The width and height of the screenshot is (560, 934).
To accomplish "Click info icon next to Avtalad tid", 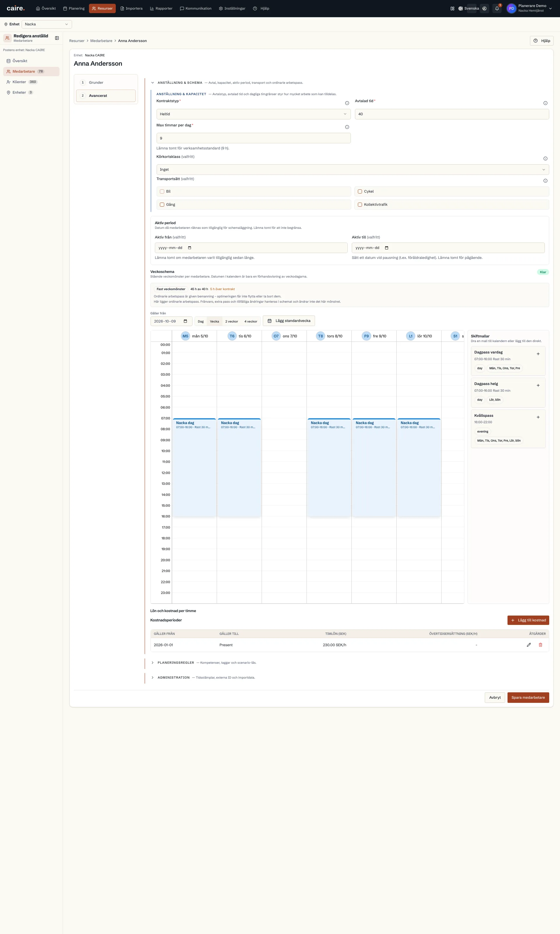I will click(x=545, y=103).
